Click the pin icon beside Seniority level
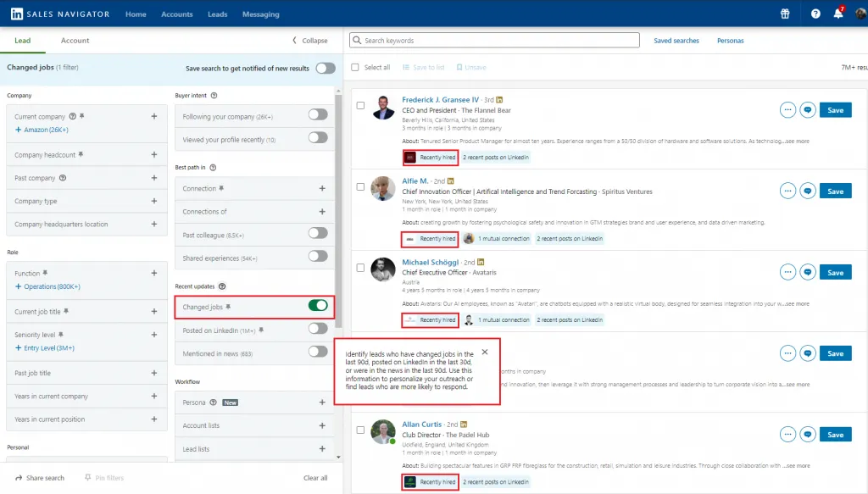This screenshot has width=868, height=494. (x=61, y=334)
